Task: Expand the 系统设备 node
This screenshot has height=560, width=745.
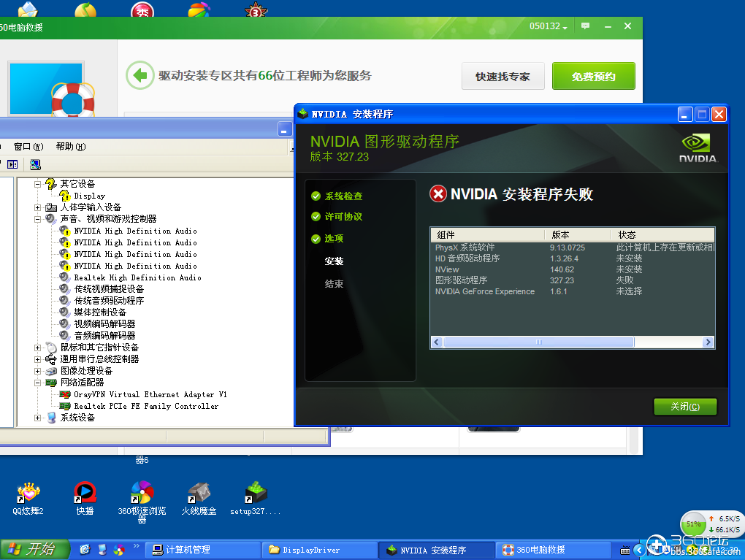Action: point(37,418)
